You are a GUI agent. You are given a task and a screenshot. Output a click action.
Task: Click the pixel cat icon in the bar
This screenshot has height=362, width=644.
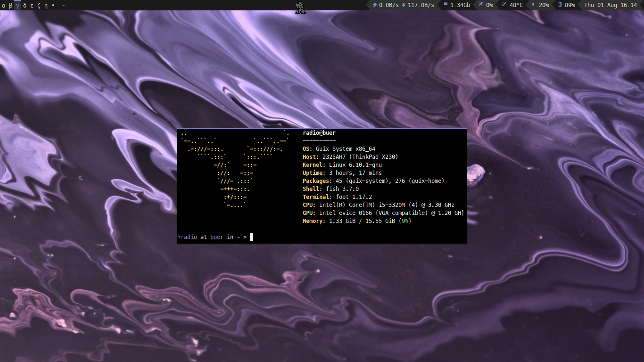pos(301,7)
